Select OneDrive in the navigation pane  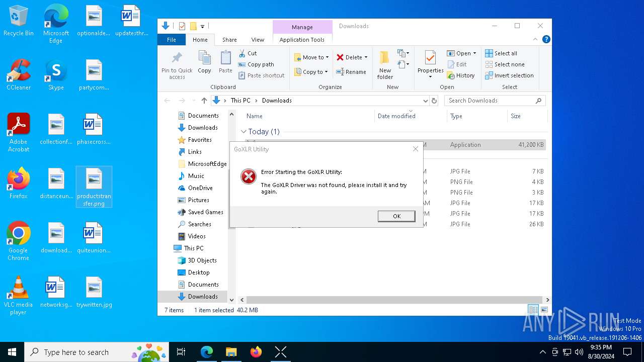200,188
